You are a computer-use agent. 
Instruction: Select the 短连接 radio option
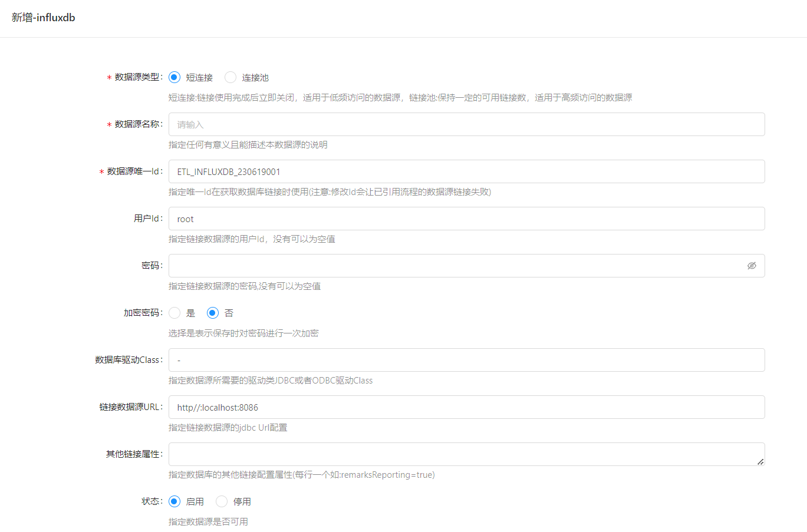point(174,77)
